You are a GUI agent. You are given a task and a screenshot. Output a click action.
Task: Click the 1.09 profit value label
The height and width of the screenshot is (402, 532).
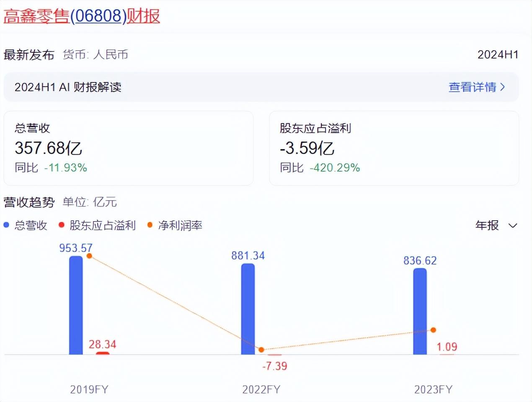point(447,347)
